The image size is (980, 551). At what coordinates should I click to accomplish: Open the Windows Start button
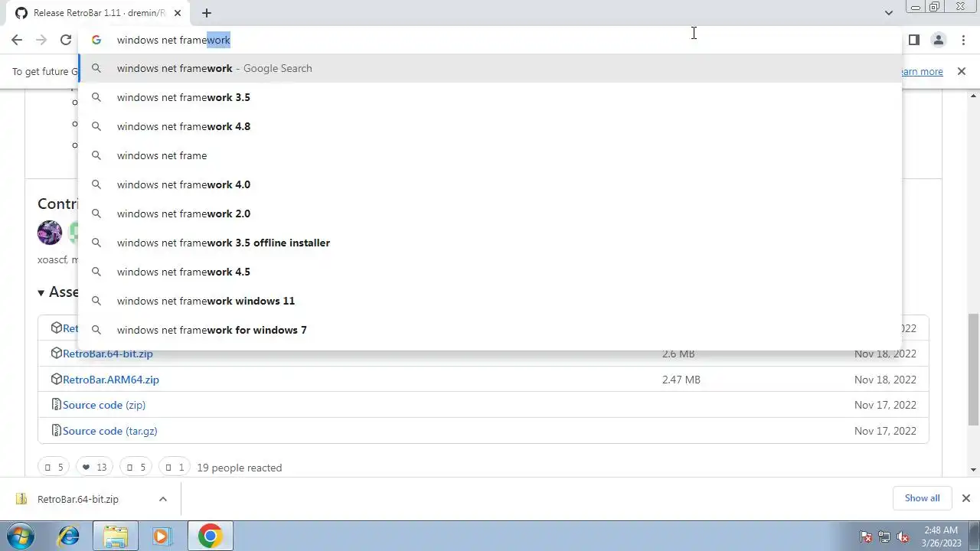(x=19, y=536)
